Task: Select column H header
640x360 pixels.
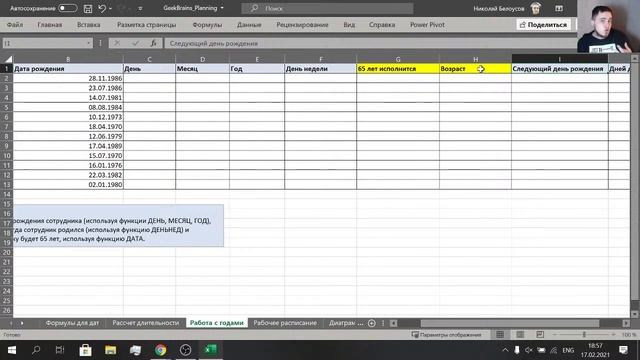Action: [476, 59]
